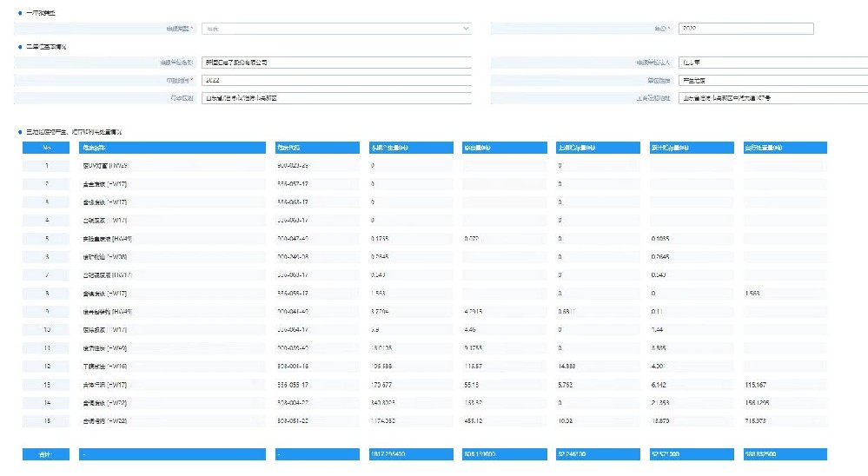Viewport: 868px width, 476px height.
Task: Click the declaring company name field
Action: (335, 63)
